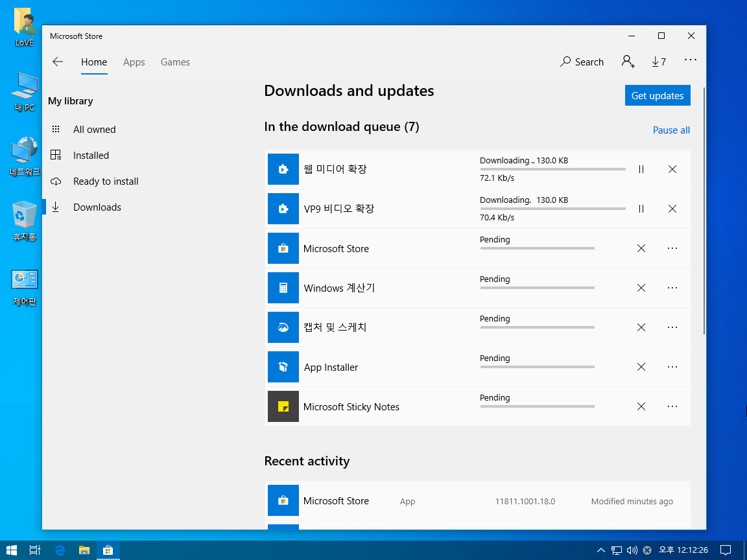
Task: Launch Edge from the taskbar
Action: click(x=60, y=550)
